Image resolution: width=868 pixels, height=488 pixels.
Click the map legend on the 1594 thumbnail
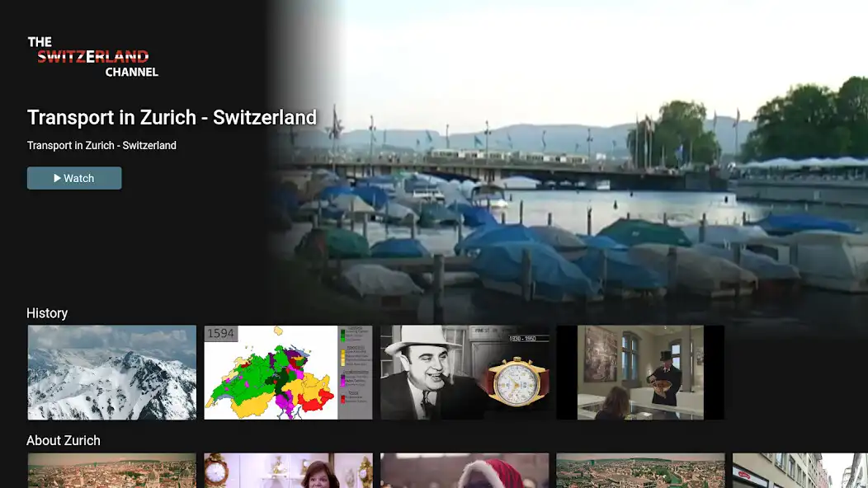point(355,371)
